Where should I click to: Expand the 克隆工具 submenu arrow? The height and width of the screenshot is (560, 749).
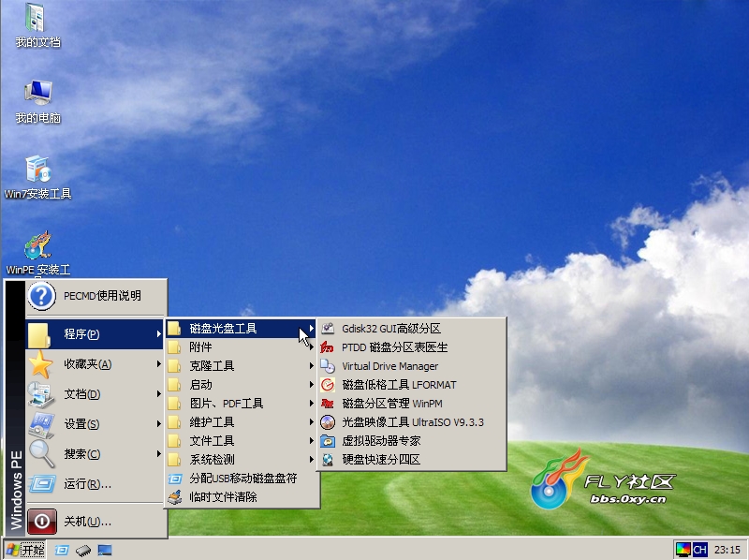tap(311, 366)
